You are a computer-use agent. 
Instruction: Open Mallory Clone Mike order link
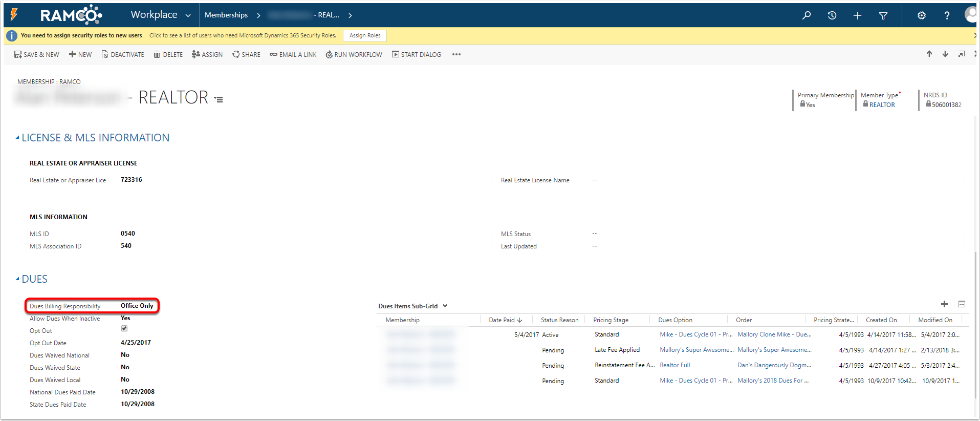[775, 334]
